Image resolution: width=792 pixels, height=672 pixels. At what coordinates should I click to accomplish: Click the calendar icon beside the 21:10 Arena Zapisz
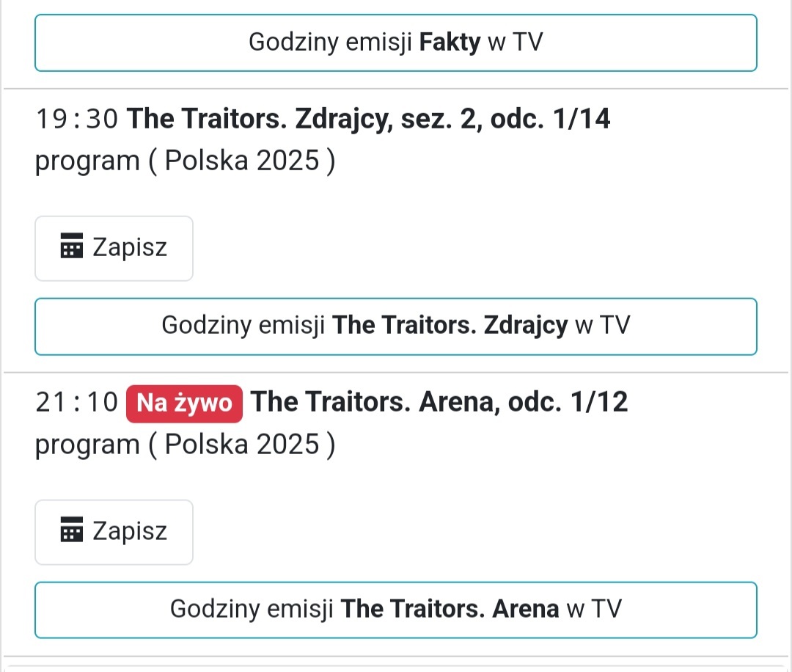coord(71,531)
